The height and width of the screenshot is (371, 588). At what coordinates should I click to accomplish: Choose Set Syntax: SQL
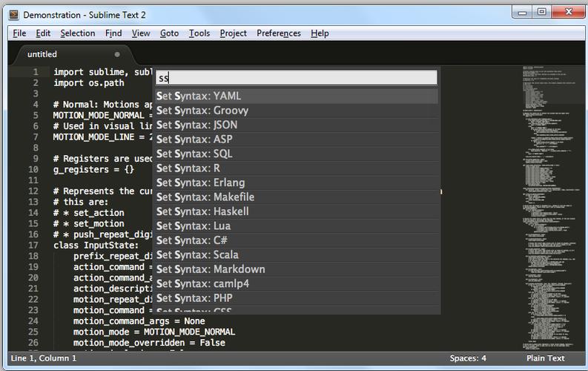pyautogui.click(x=297, y=154)
